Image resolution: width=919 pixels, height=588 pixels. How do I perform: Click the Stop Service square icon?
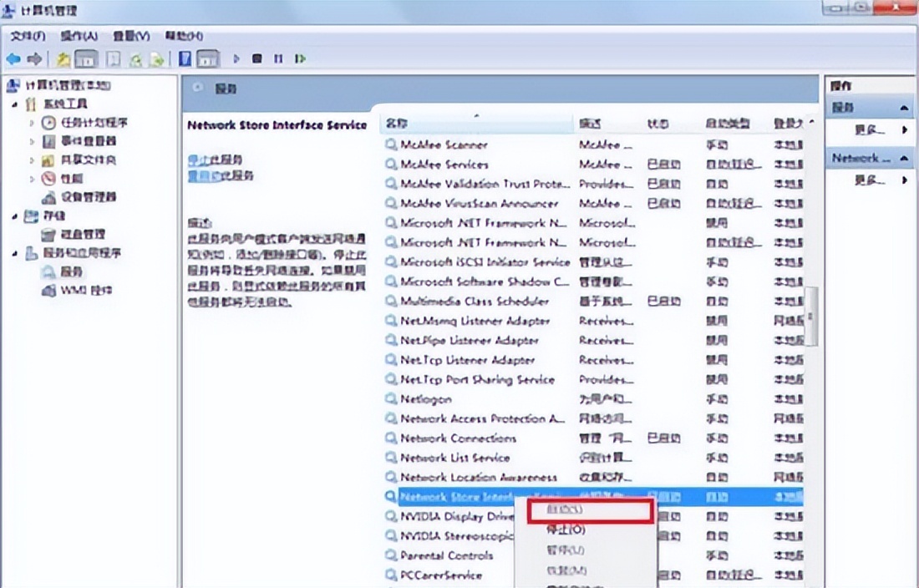[257, 59]
